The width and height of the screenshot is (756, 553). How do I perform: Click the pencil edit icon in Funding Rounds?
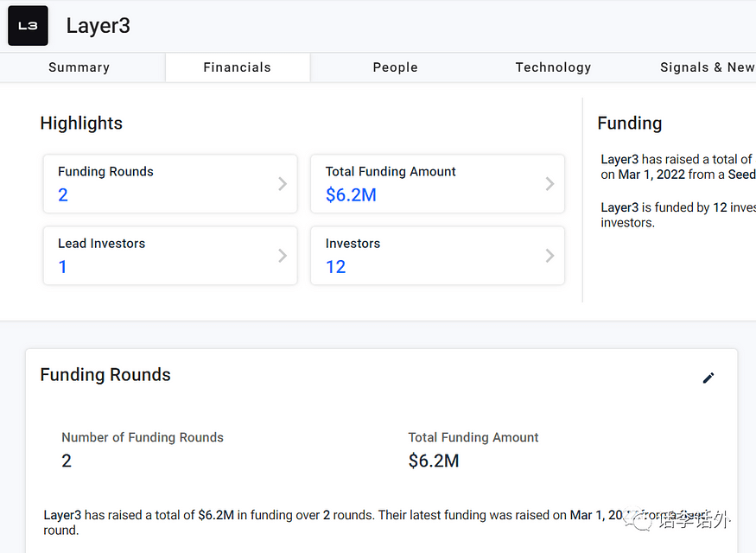pyautogui.click(x=708, y=378)
